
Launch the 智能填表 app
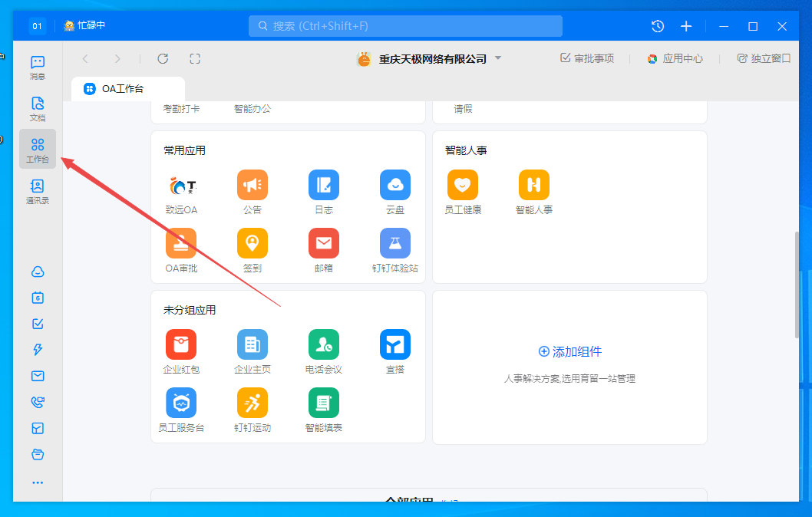click(323, 403)
